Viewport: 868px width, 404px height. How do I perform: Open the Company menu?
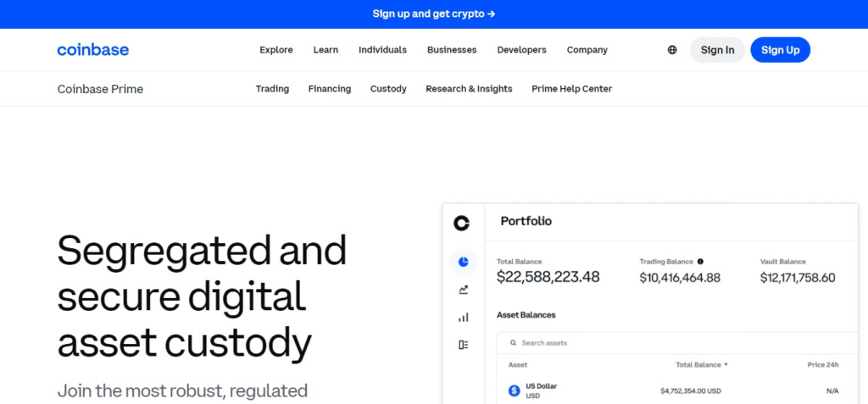[x=587, y=50]
